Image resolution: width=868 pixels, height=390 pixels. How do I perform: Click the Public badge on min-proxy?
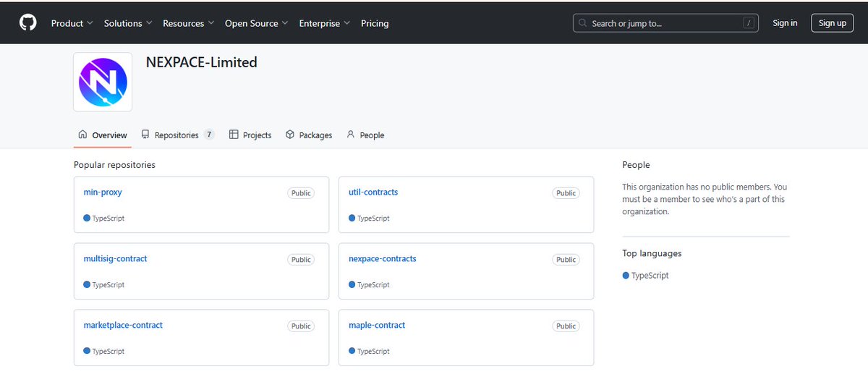(x=301, y=193)
